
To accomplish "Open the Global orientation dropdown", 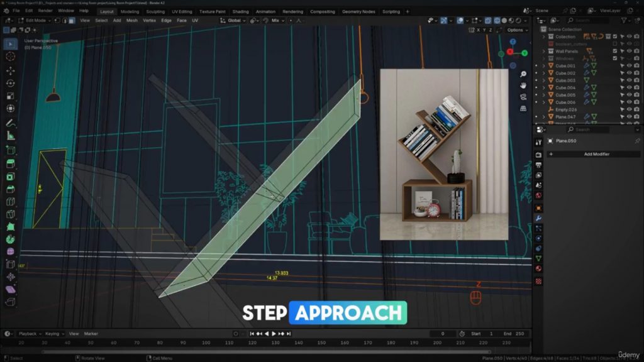I will point(233,20).
